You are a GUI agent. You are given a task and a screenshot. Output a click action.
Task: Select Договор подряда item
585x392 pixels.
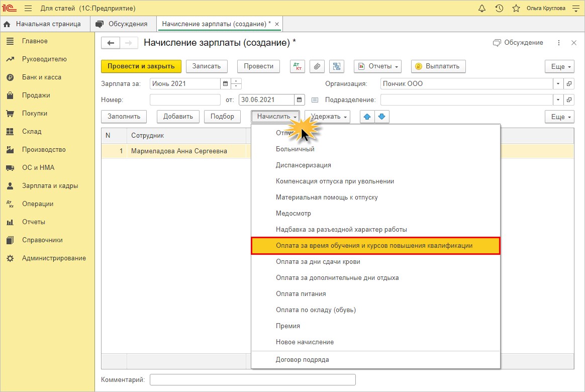point(376,360)
